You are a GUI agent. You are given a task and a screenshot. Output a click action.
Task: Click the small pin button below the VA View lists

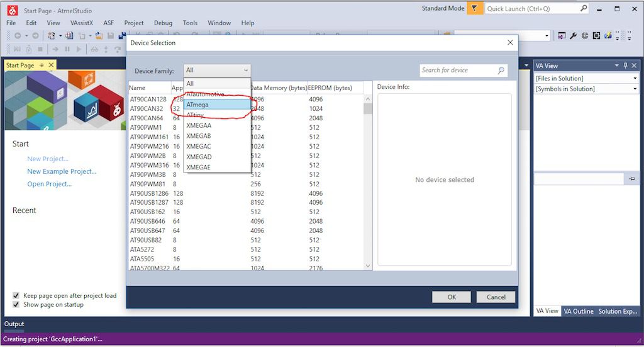point(631,178)
